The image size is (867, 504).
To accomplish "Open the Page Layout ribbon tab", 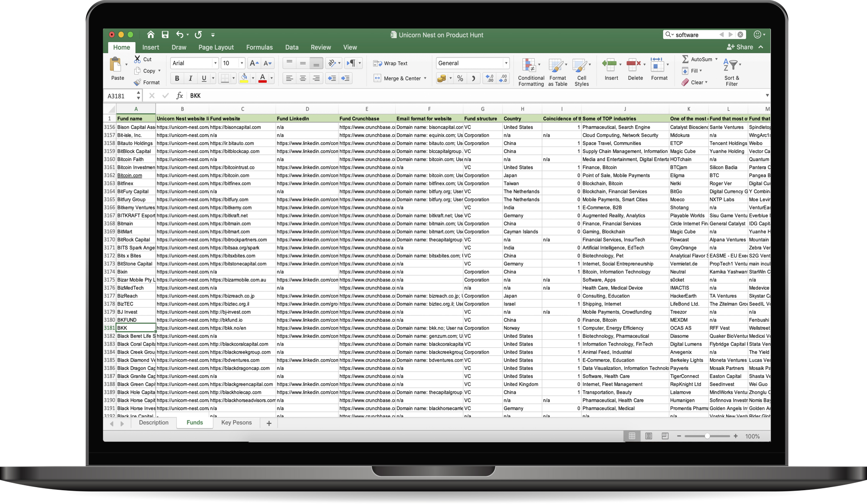I will coord(216,47).
